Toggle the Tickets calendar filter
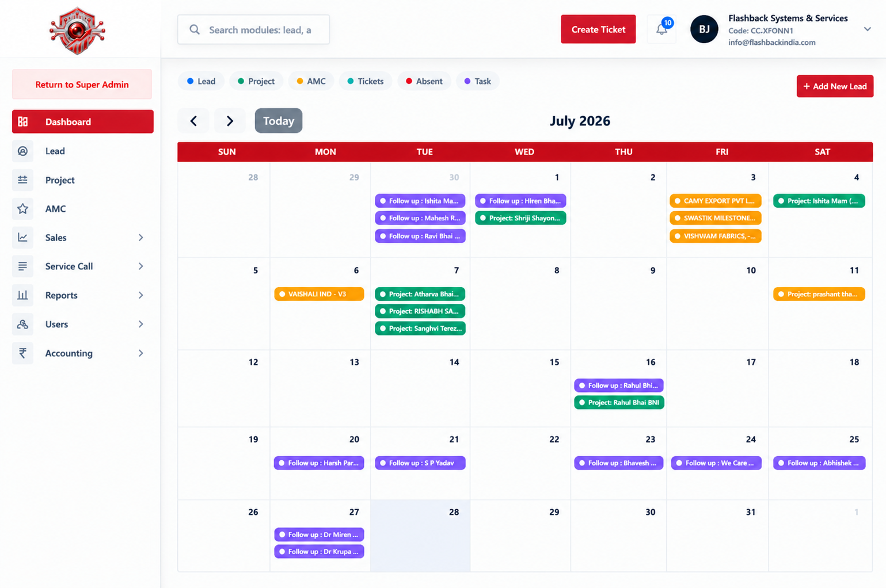Screen dimensions: 886x588 tap(366, 81)
